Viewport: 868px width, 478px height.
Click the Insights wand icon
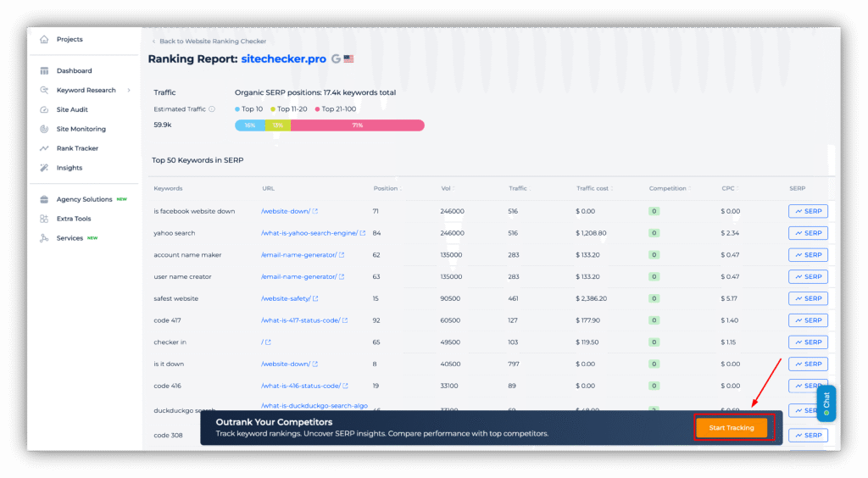(44, 168)
